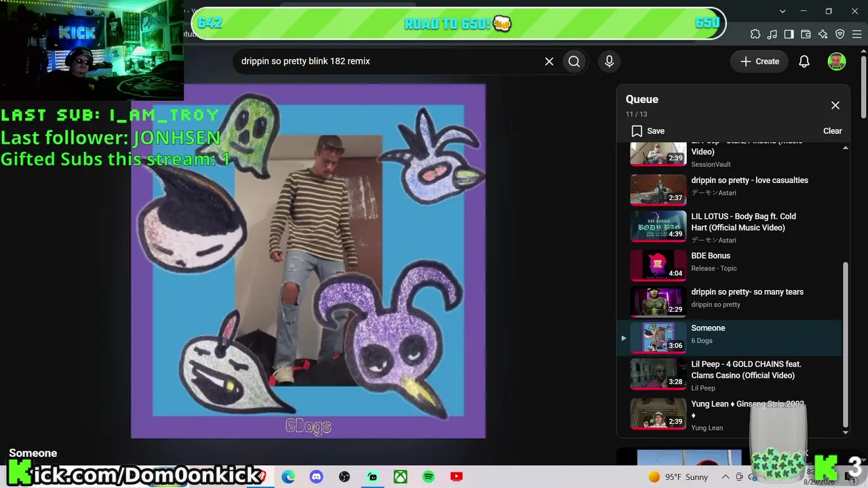
Task: Click the SessionVault video thumbnail in queue
Action: coord(658,155)
